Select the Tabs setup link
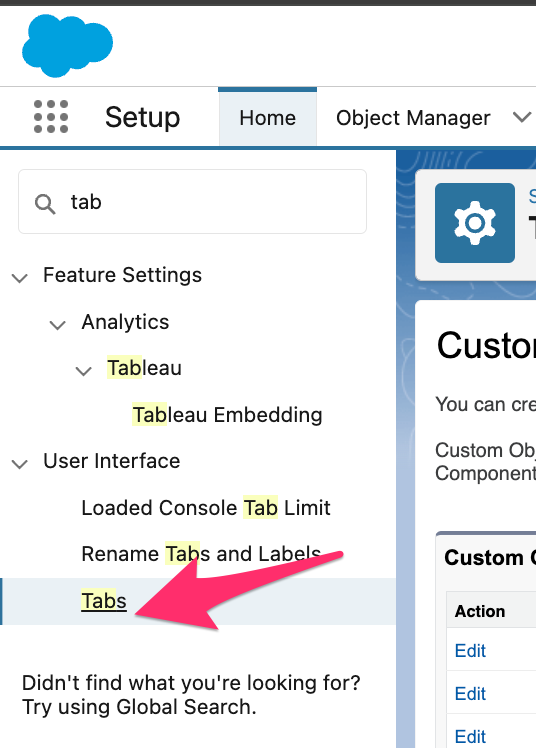Screen dimensions: 536x748 coord(104,601)
